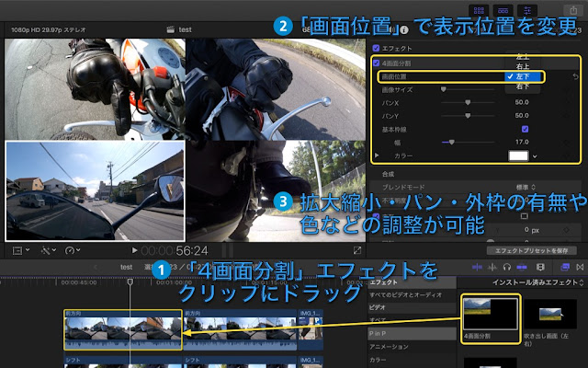Screen dimensions: 588x368
Task: Click the test title above viewer
Action: 186,29
